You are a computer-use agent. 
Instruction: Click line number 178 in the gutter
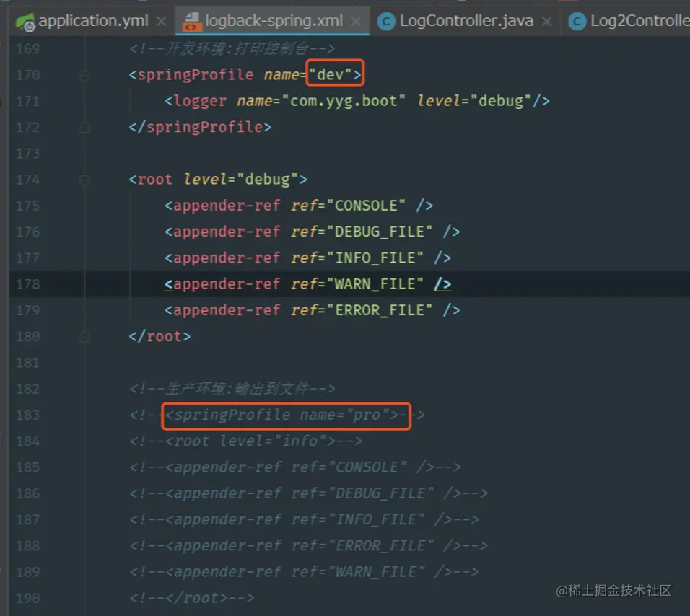click(28, 284)
